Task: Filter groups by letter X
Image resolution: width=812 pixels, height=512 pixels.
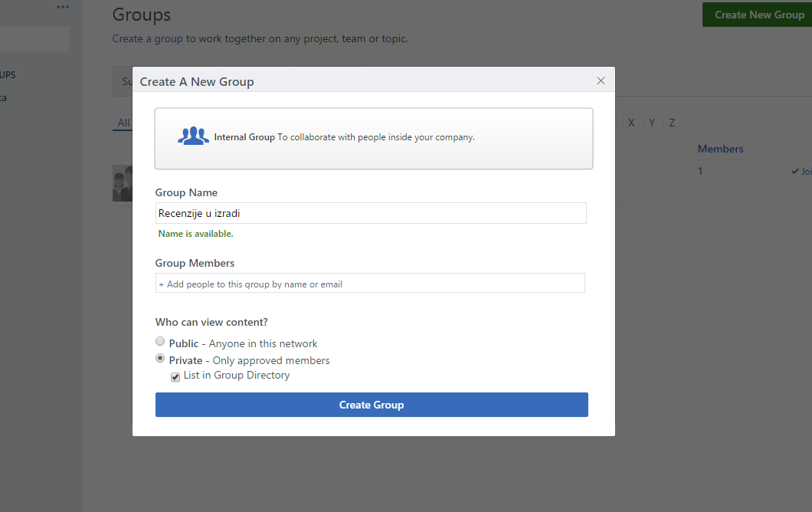Action: (x=631, y=123)
